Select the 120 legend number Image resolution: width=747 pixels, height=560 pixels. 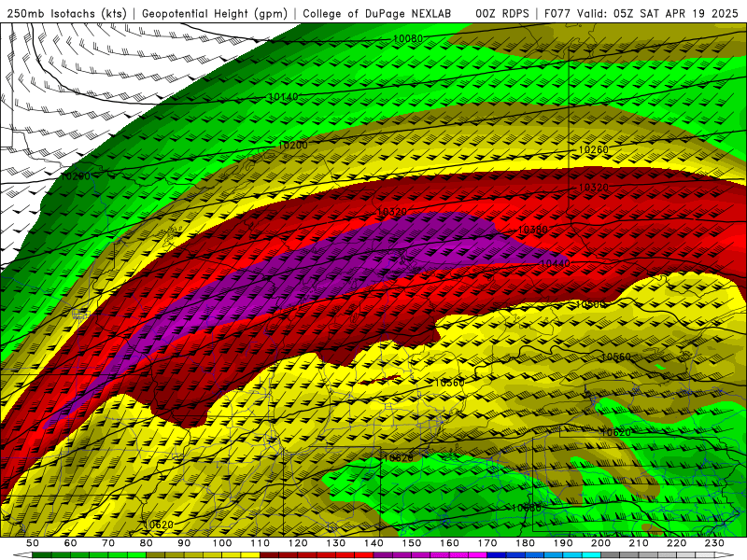(x=298, y=543)
